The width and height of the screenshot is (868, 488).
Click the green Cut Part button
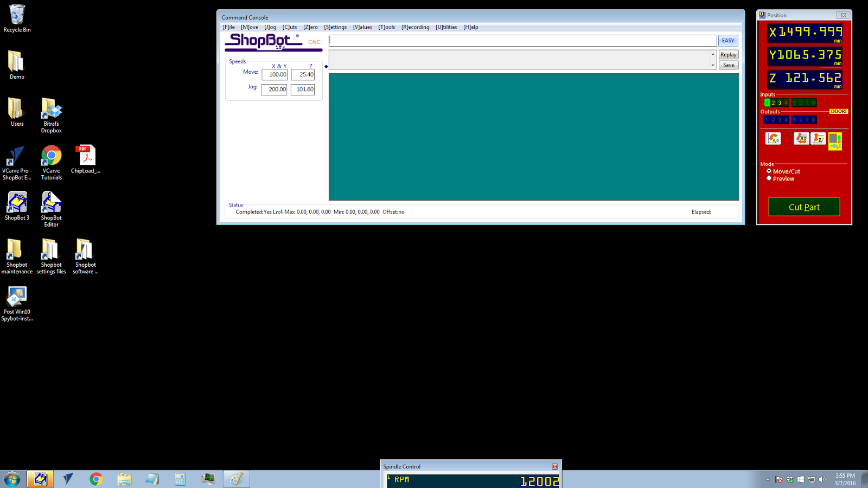[x=804, y=207]
